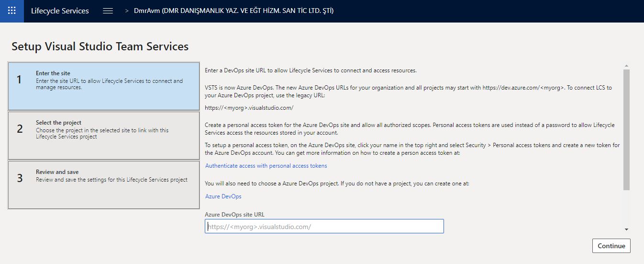Image resolution: width=644 pixels, height=264 pixels.
Task: Select step 1 Enter the site
Action: [x=104, y=86]
